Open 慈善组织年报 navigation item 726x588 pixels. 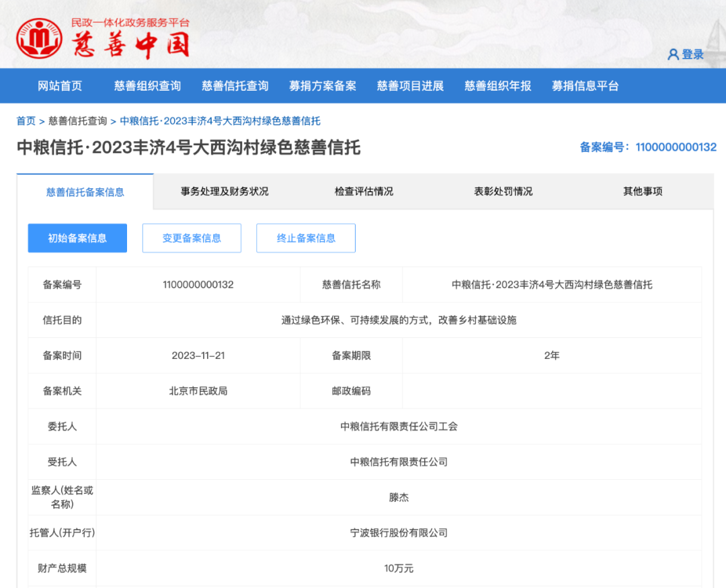[497, 86]
